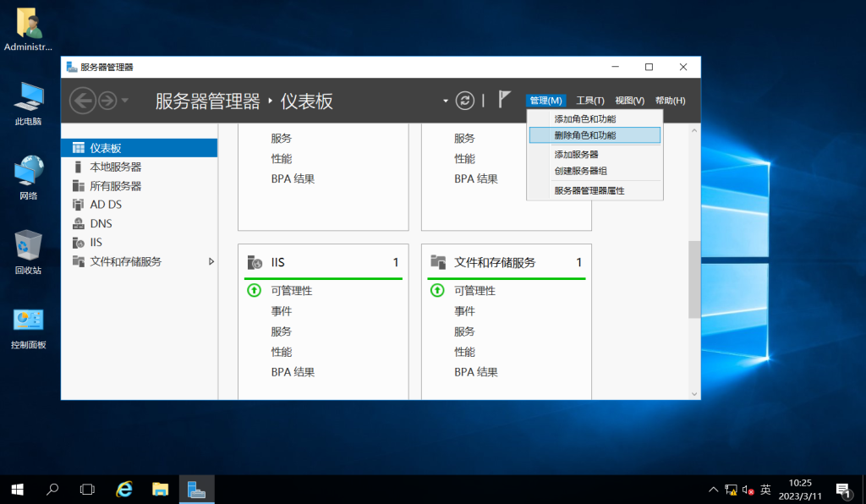Open 事件 in the 文件和存储服务 tile
866x504 pixels.
coord(464,311)
